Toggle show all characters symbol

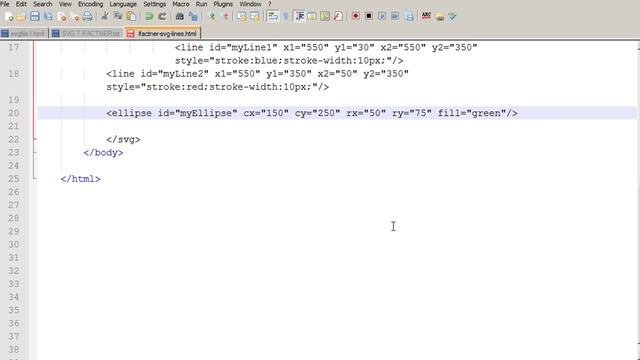286,16
